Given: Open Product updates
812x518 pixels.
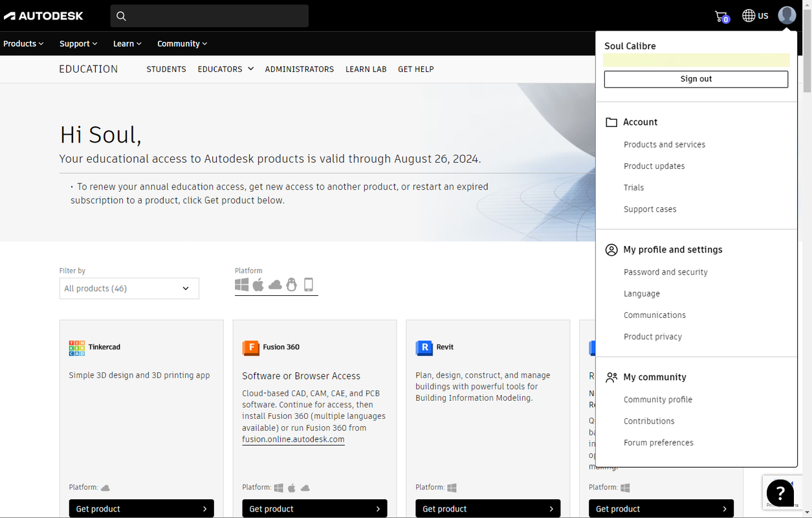Looking at the screenshot, I should click(x=654, y=166).
